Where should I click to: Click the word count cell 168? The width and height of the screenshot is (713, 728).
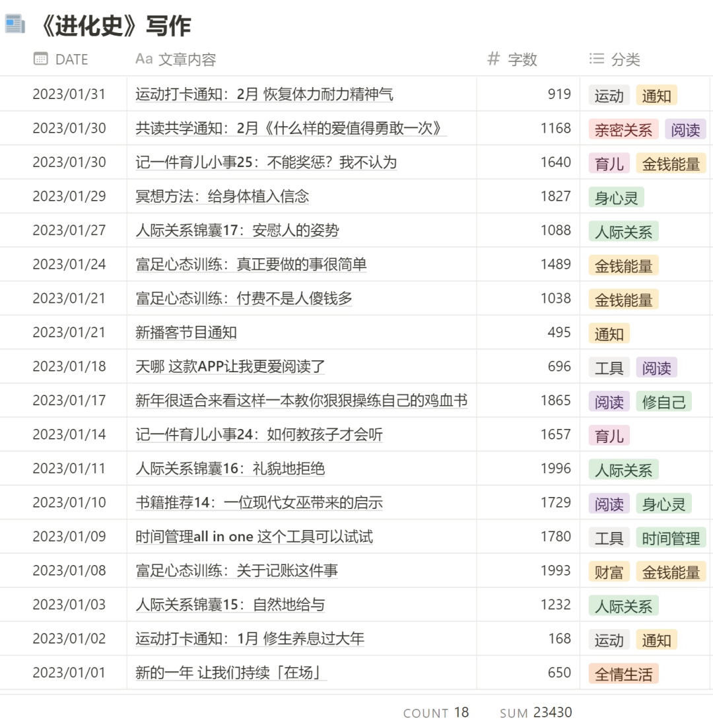559,638
